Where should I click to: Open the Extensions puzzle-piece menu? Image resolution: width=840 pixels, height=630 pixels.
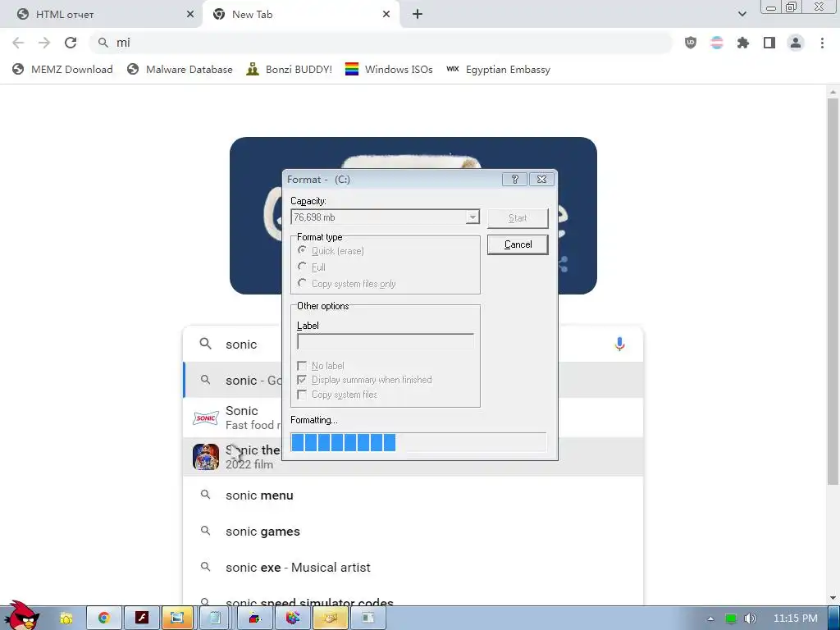[x=743, y=43]
